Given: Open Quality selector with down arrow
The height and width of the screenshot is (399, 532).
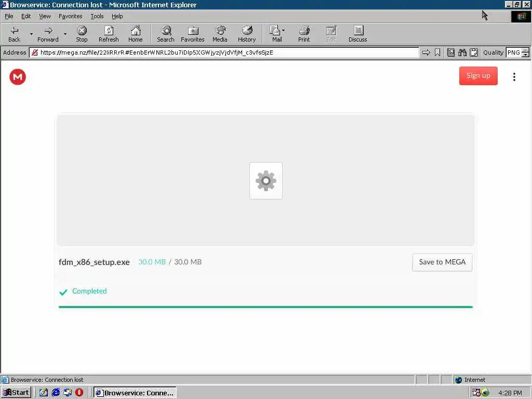Looking at the screenshot, I should (x=526, y=55).
